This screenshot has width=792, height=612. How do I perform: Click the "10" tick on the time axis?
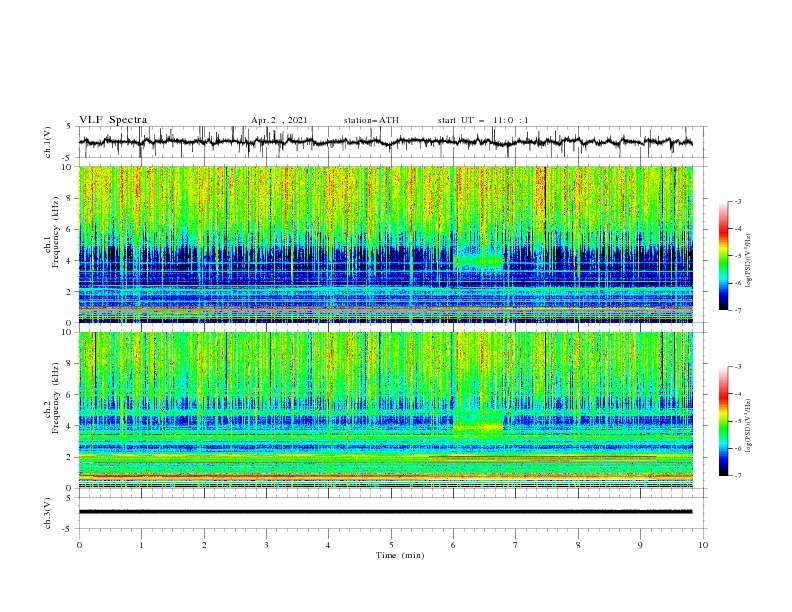703,545
